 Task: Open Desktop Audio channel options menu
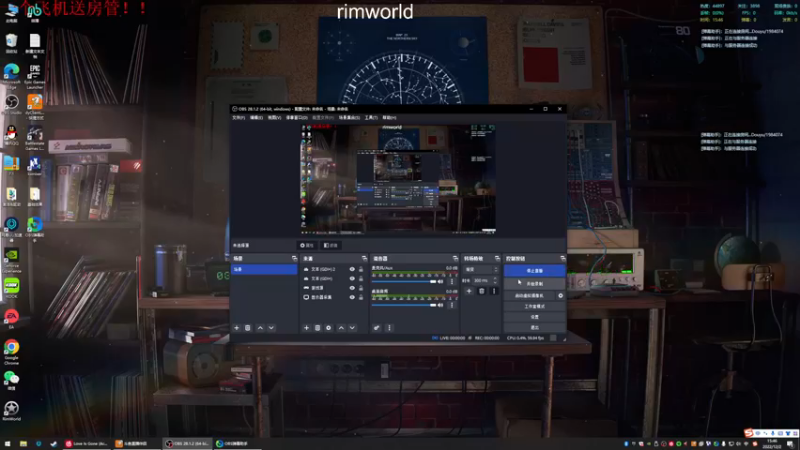pyautogui.click(x=452, y=305)
